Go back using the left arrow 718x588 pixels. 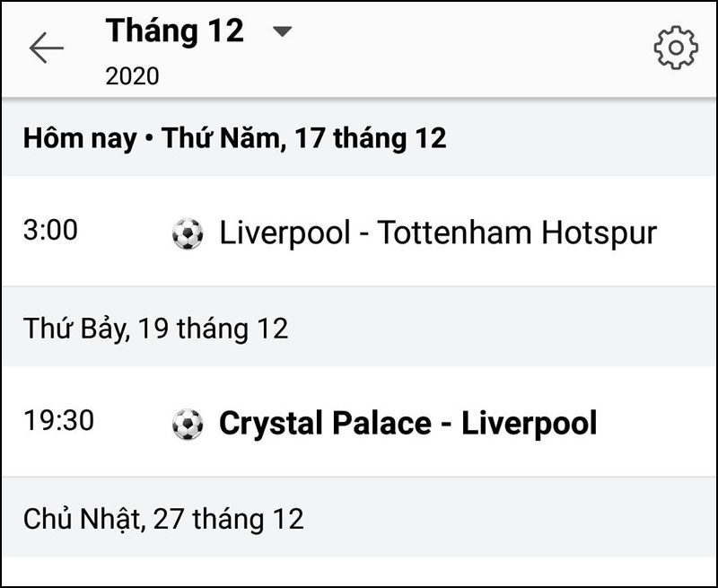point(46,48)
